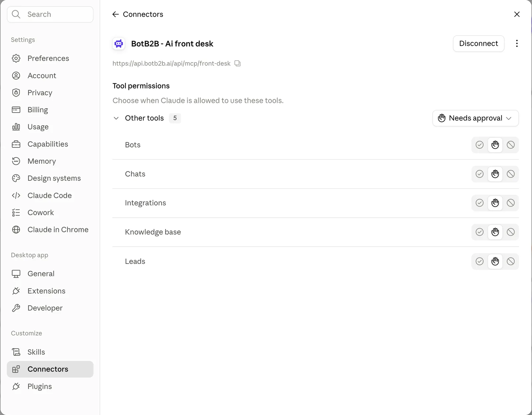Click the General monitor icon

click(16, 274)
